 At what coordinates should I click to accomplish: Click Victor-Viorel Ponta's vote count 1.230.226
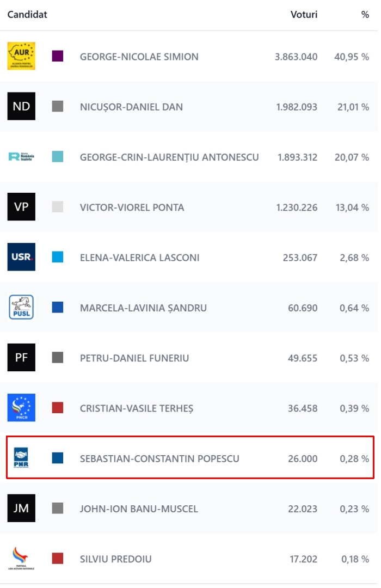(297, 207)
